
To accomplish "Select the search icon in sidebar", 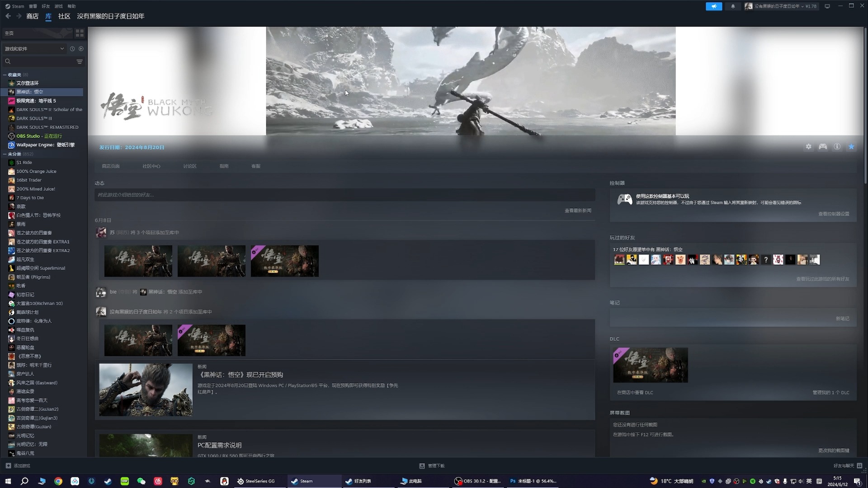I will tap(8, 61).
